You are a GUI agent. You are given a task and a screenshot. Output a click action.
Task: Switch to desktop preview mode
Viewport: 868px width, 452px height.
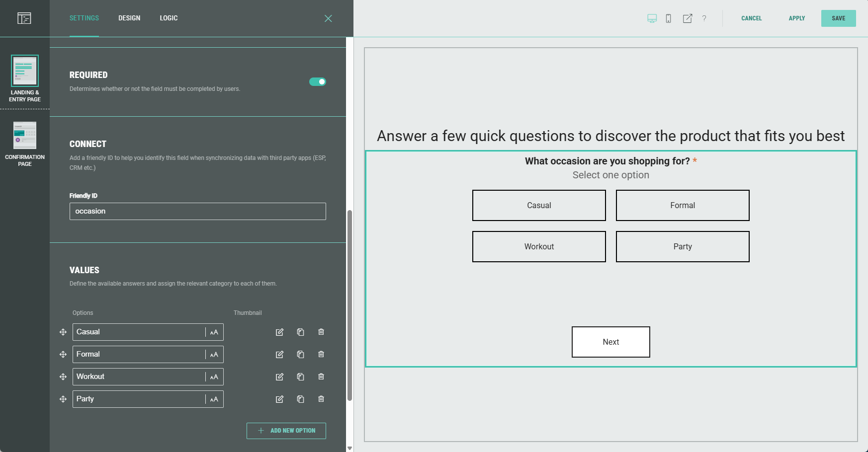[x=652, y=18]
